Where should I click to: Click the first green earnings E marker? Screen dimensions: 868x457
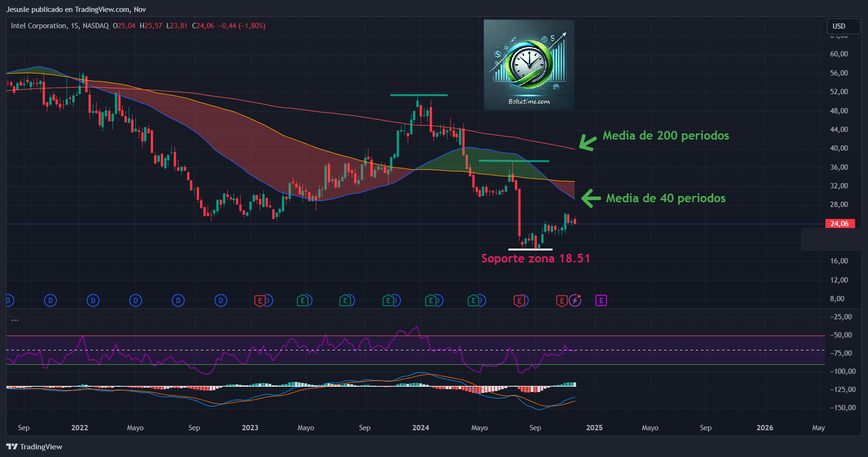point(302,301)
